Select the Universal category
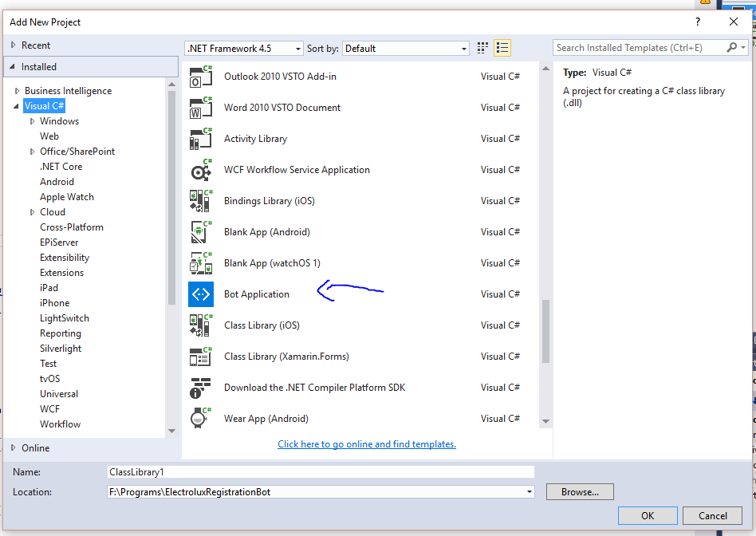Image resolution: width=756 pixels, height=536 pixels. pos(59,394)
